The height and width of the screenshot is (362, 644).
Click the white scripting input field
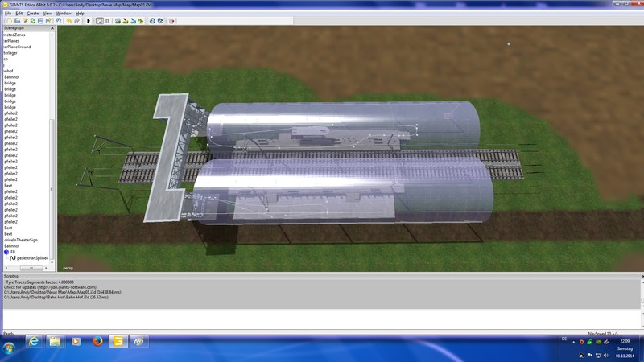[322, 317]
